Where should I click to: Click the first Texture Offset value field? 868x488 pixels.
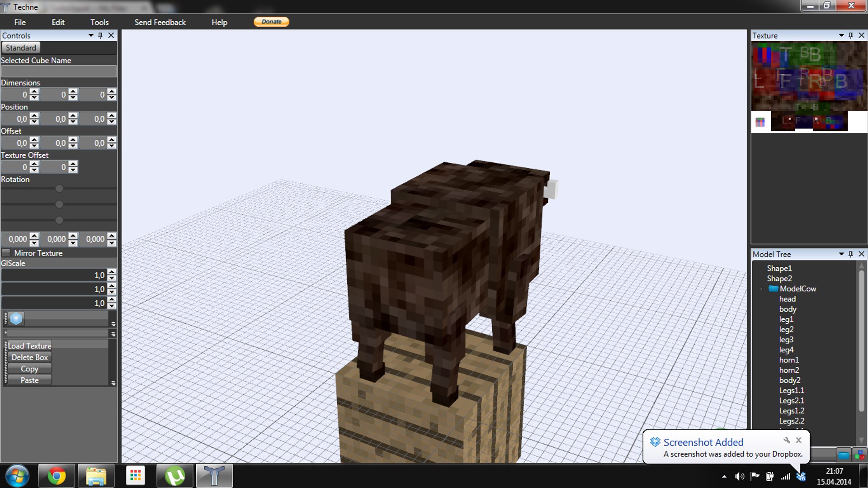coord(15,167)
